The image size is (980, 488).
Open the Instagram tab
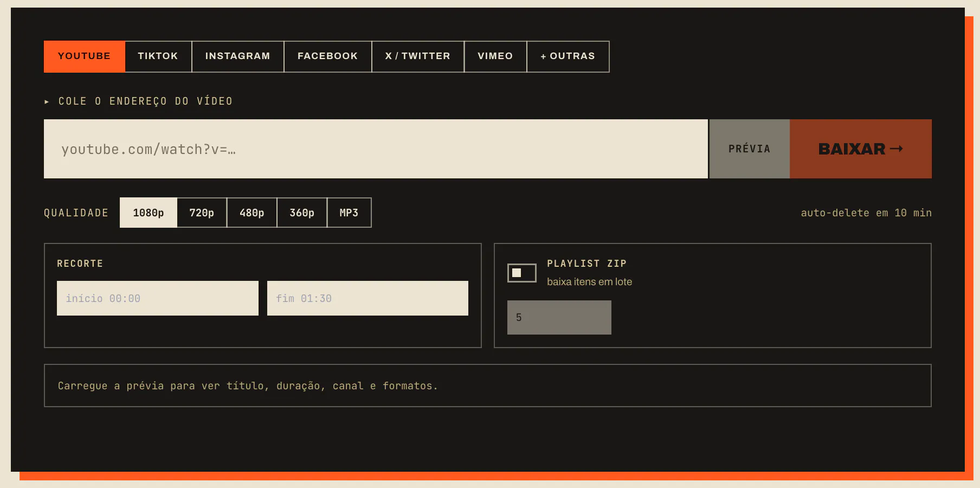[237, 56]
